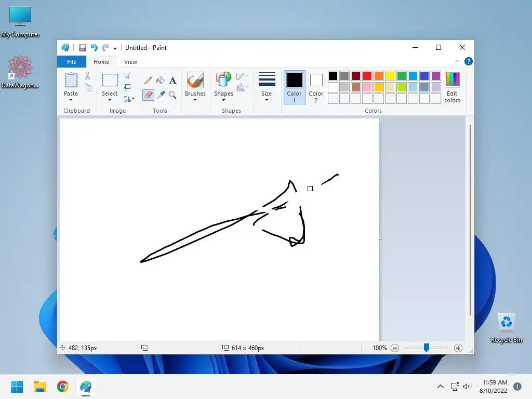Expand the Paste dropdown arrow

click(71, 100)
